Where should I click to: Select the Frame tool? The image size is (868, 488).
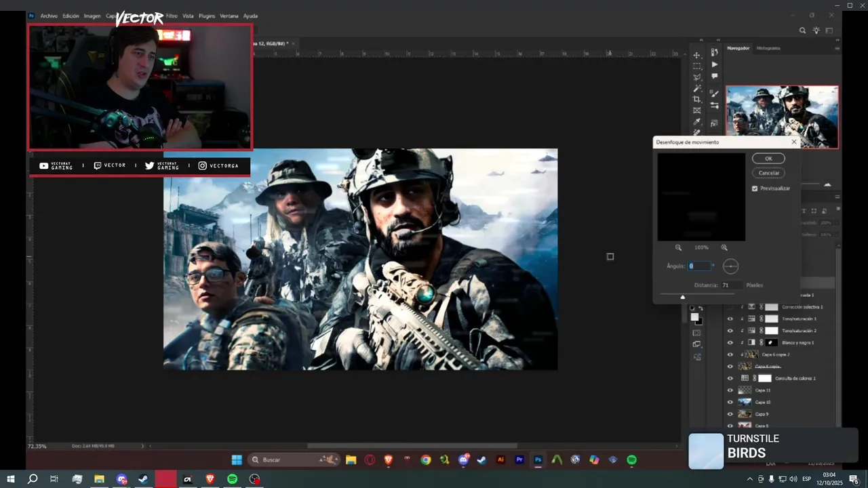[696, 110]
